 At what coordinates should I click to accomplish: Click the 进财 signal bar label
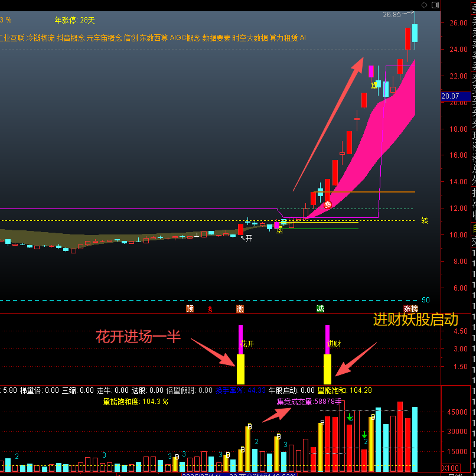click(x=334, y=344)
